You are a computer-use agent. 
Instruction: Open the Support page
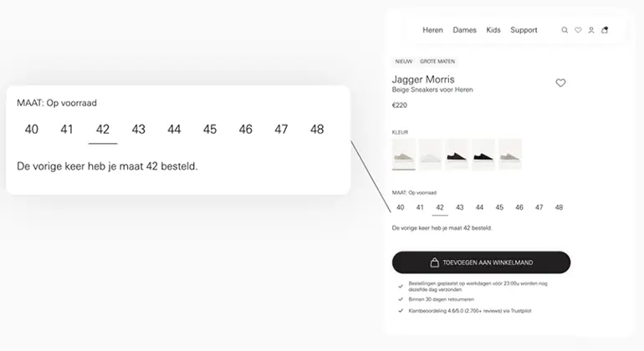coord(524,30)
